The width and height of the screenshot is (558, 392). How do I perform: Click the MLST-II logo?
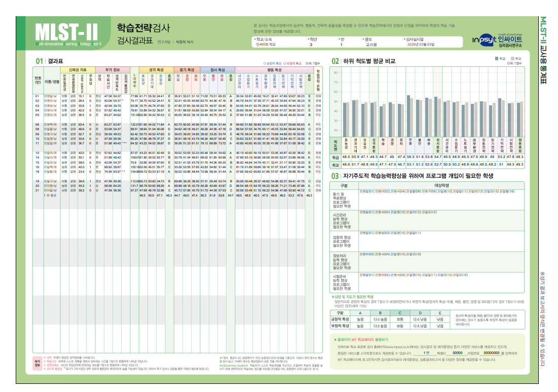67,34
